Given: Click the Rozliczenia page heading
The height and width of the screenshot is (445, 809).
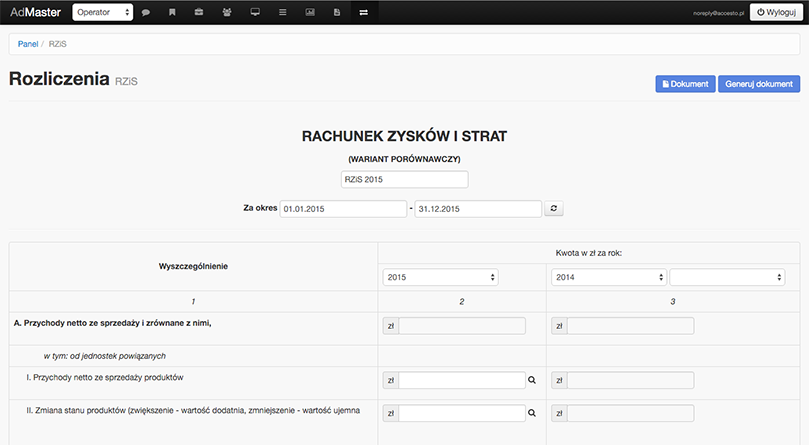Looking at the screenshot, I should (59, 79).
